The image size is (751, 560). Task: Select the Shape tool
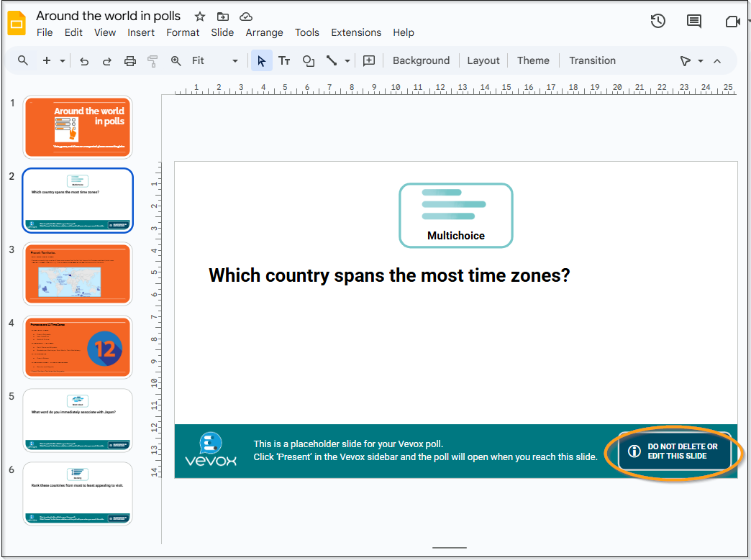pyautogui.click(x=308, y=60)
